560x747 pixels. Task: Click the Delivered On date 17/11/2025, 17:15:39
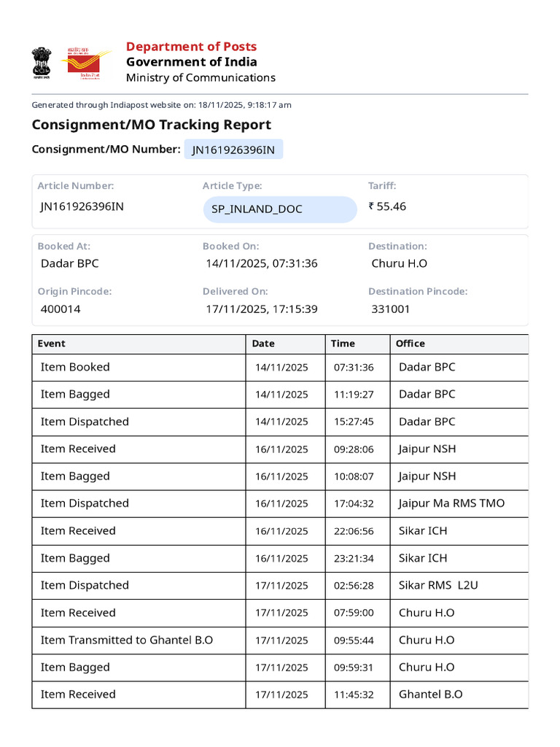262,309
